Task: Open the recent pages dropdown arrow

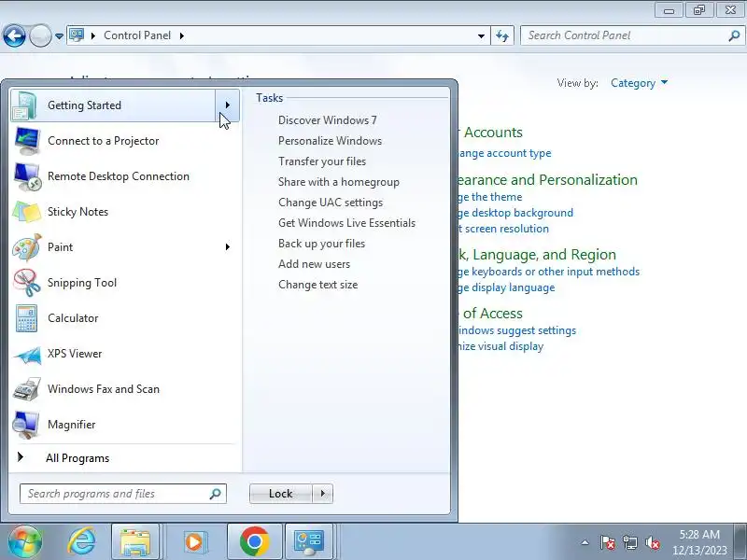Action: [x=59, y=36]
